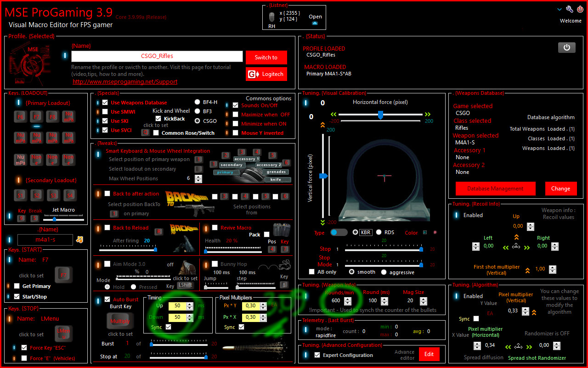Open Database Management
This screenshot has height=368, width=588.
tap(495, 189)
